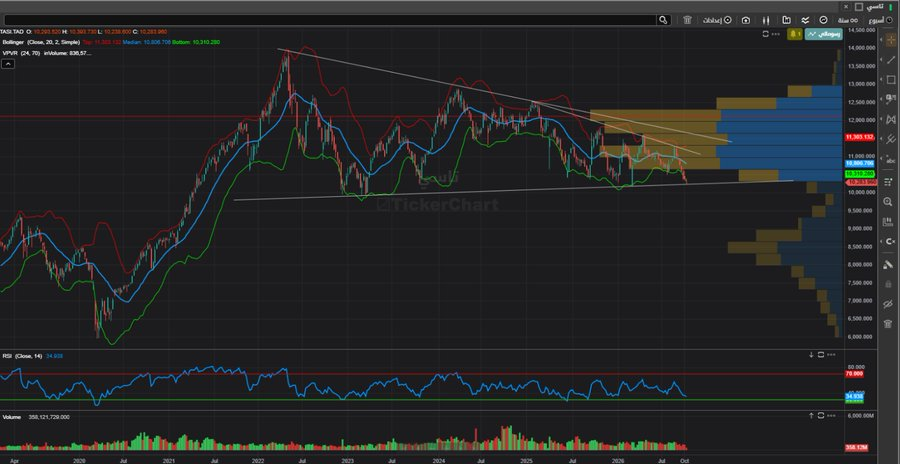Click the RSI (Close, 14) indicator label
The image size is (900, 464).
[22, 356]
